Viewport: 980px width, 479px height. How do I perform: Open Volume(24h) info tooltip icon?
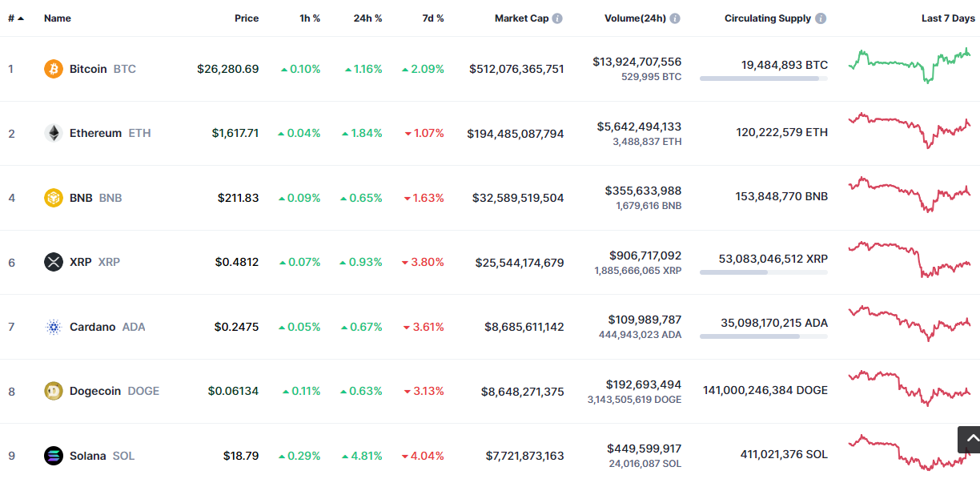pyautogui.click(x=675, y=18)
